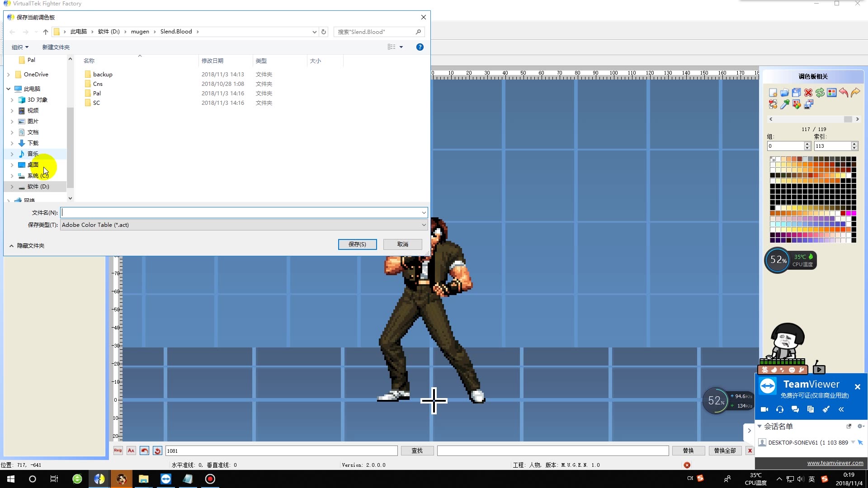The height and width of the screenshot is (488, 868).
Task: Click the 替换全部 replace all button
Action: (725, 450)
